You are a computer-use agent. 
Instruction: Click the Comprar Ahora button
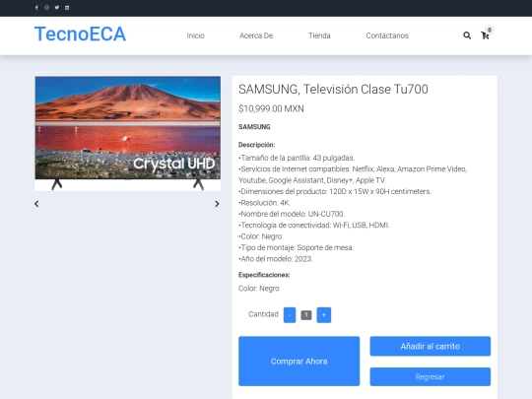(299, 361)
